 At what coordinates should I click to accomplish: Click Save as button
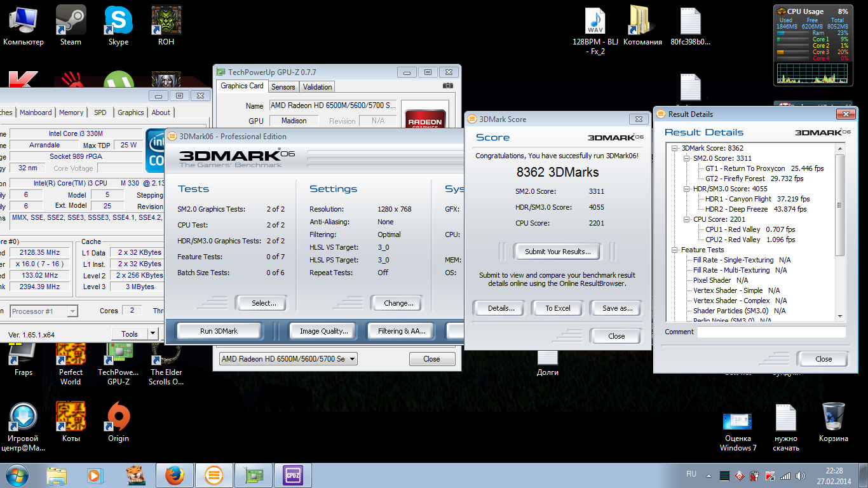[617, 308]
